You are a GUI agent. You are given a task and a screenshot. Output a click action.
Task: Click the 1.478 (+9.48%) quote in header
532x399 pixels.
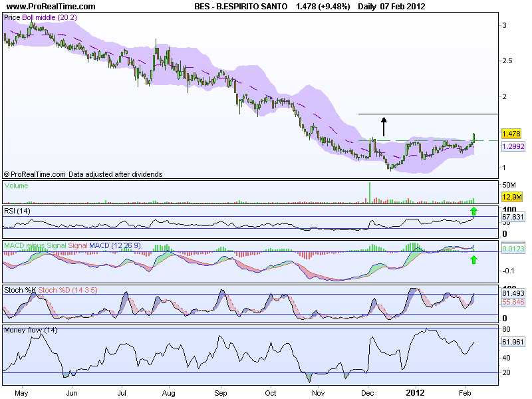(x=323, y=7)
